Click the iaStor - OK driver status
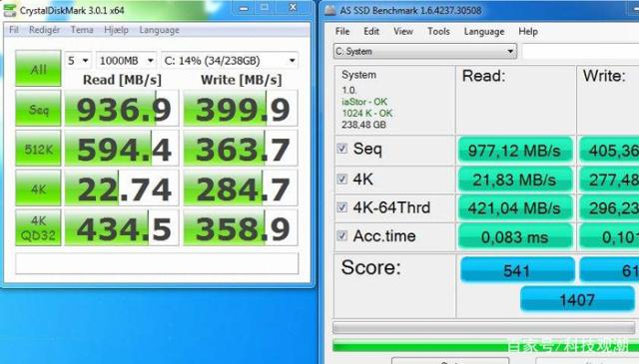Image resolution: width=639 pixels, height=364 pixels. pos(363,102)
